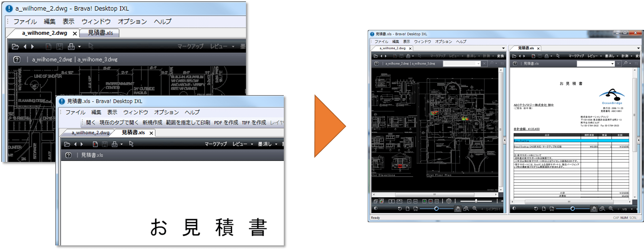This screenshot has height=250, width=644.
Task: Click TIFF を作成 in front-left window
Action: (254, 122)
